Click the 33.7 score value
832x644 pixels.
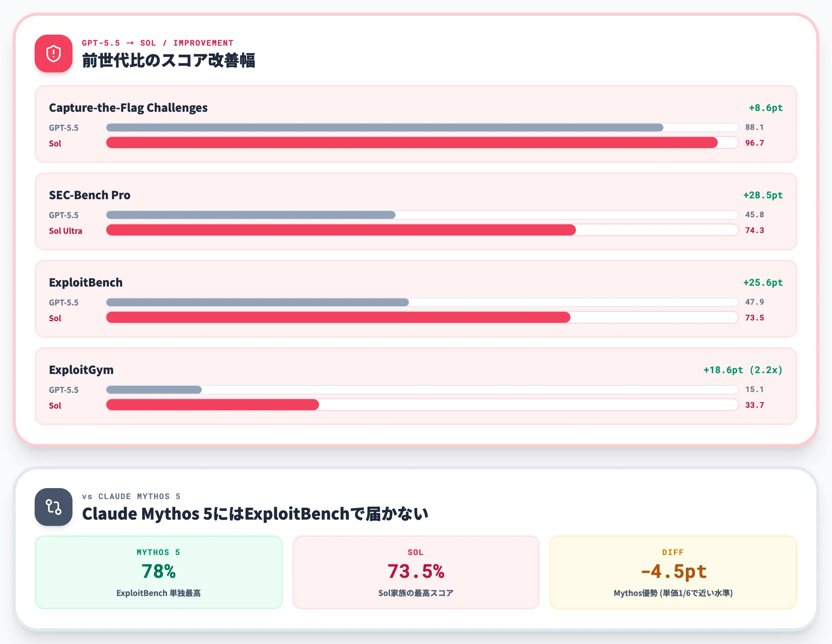(754, 405)
